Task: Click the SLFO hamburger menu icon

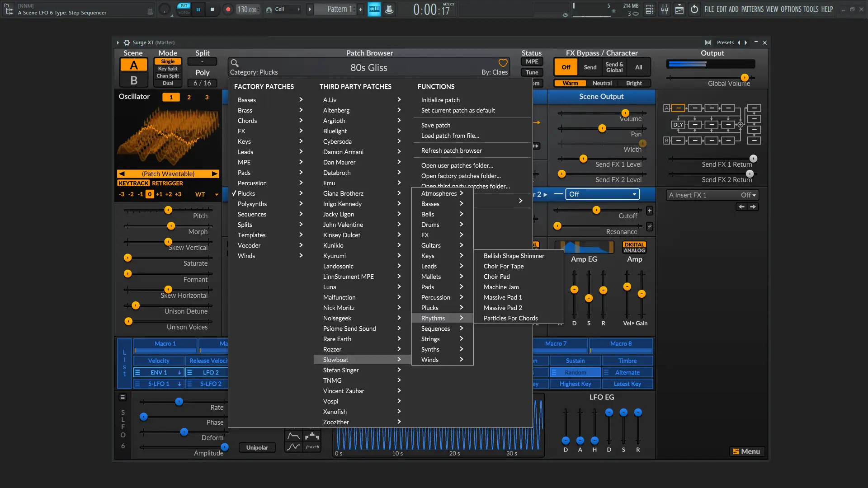Action: [x=123, y=397]
